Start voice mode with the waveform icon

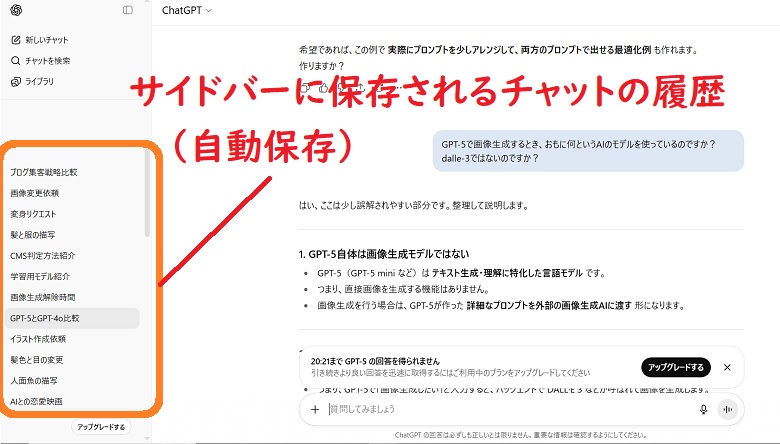727,409
